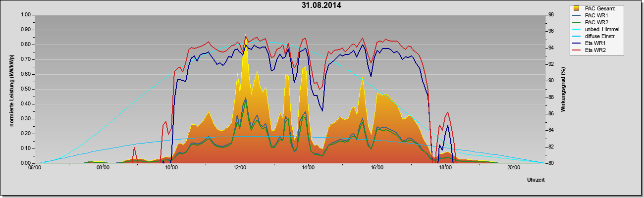Click the PAC Gesamt orange legend swatch
The image size is (644, 198).
(577, 8)
